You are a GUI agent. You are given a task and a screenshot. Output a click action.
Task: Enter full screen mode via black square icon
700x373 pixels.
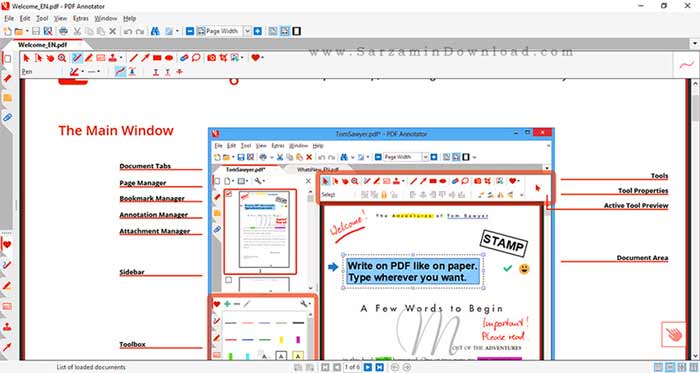coord(296,31)
